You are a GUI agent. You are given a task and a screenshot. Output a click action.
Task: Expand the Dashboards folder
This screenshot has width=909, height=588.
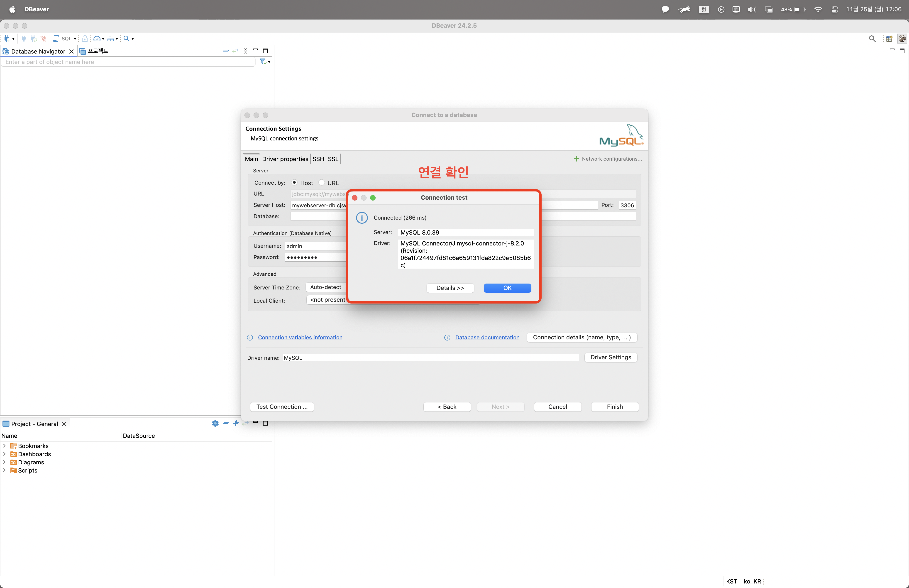click(x=4, y=454)
